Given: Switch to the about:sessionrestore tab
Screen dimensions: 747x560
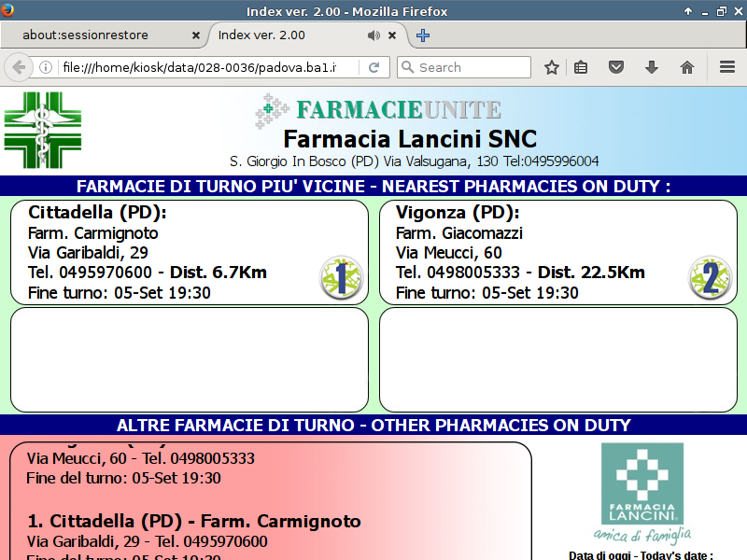Looking at the screenshot, I should tap(98, 35).
